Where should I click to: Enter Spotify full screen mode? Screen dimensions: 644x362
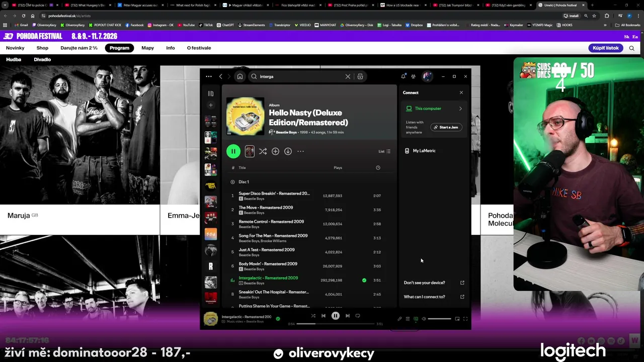[465, 319]
